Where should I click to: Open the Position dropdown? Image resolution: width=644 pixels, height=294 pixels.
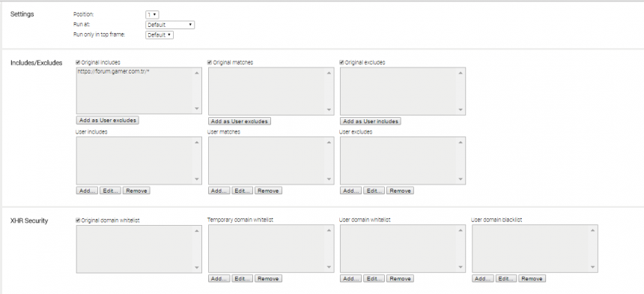(152, 14)
